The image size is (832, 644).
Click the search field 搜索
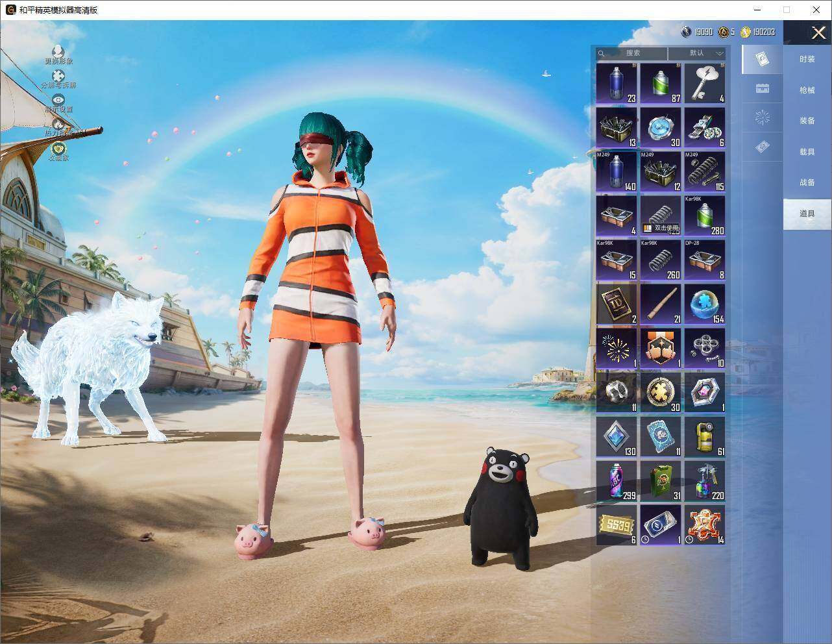coord(631,53)
